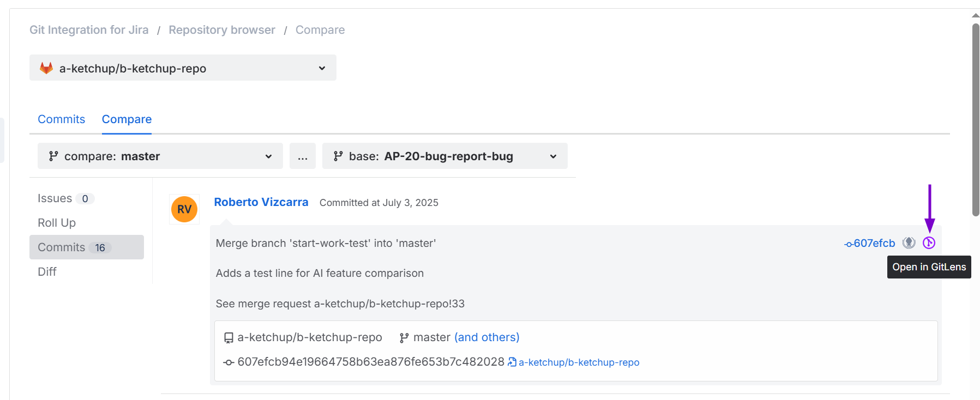980x400 pixels.
Task: Open the compare: master branch dropdown
Action: point(160,156)
